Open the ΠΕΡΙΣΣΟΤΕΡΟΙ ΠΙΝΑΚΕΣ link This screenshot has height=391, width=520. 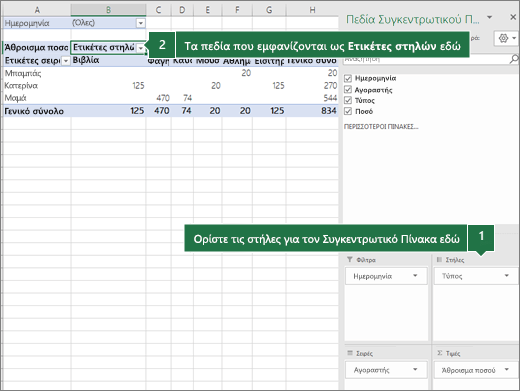click(381, 127)
